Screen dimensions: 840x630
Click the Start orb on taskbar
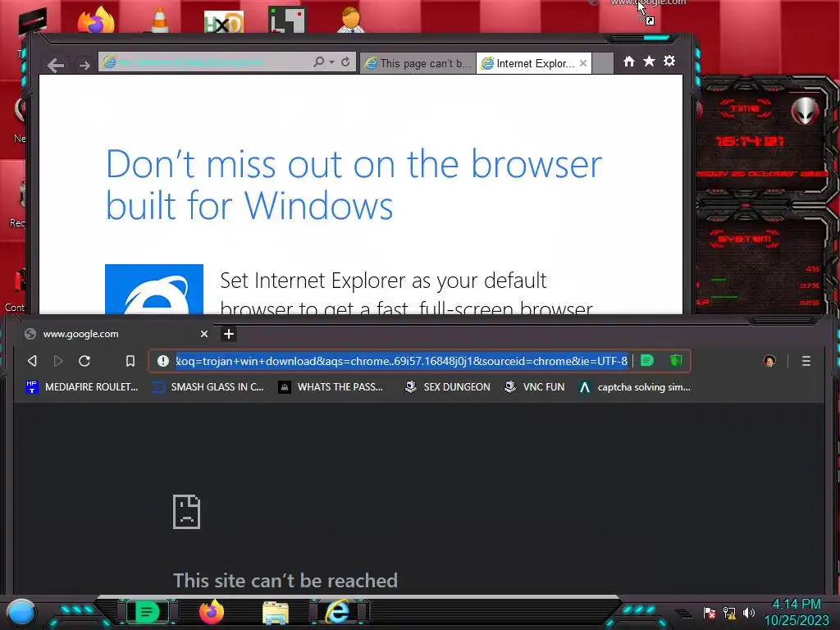click(x=21, y=612)
